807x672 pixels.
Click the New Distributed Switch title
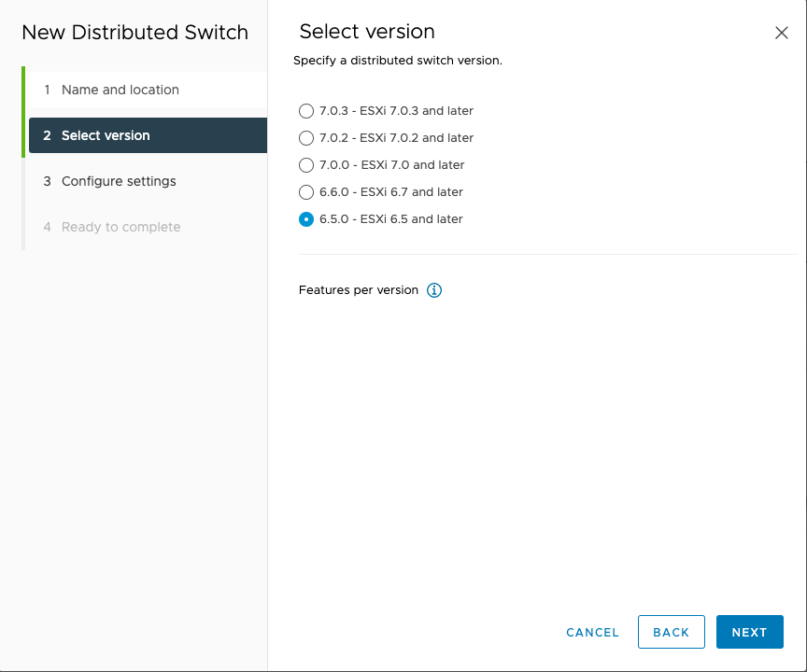tap(134, 33)
